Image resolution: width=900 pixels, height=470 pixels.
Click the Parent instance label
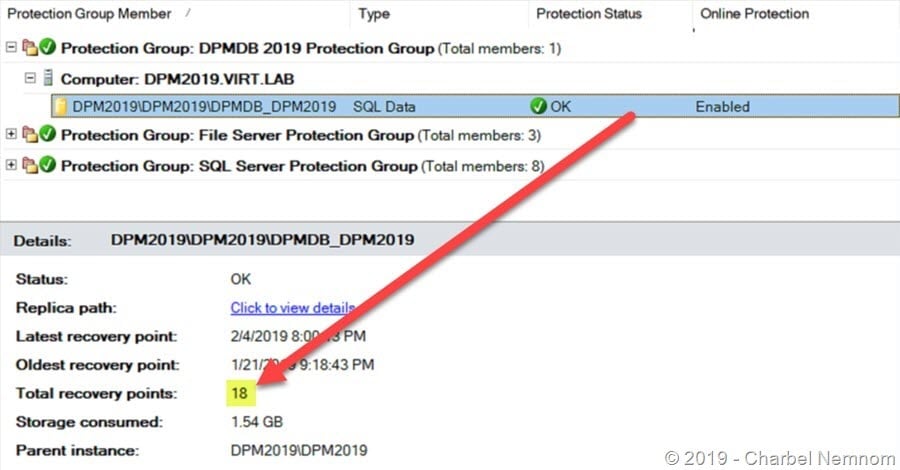point(77,451)
